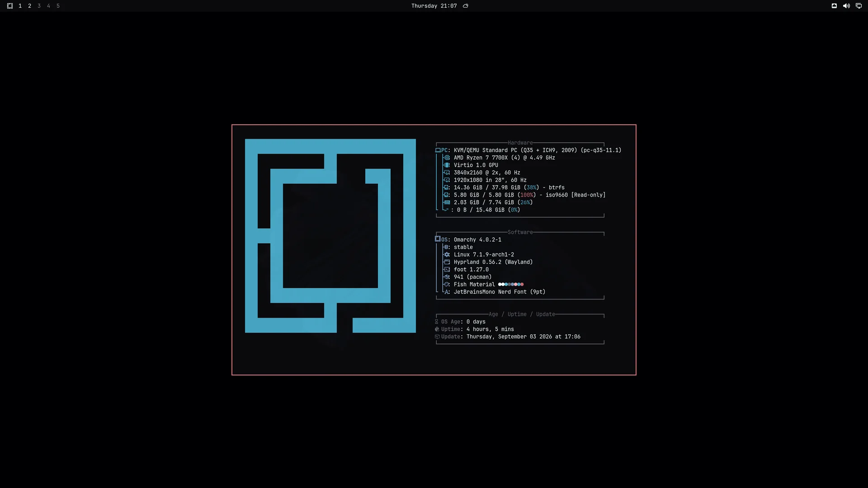Click the large blue Omarchy logo

[x=330, y=236]
